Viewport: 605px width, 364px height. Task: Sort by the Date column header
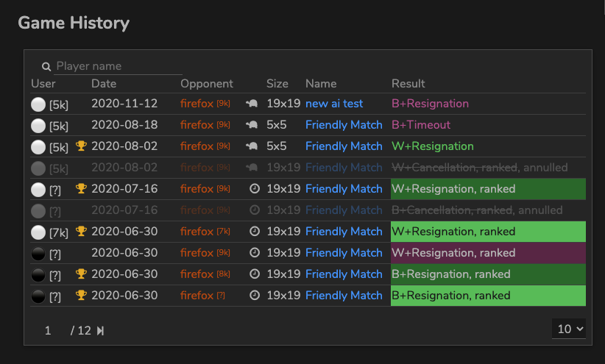pyautogui.click(x=104, y=84)
